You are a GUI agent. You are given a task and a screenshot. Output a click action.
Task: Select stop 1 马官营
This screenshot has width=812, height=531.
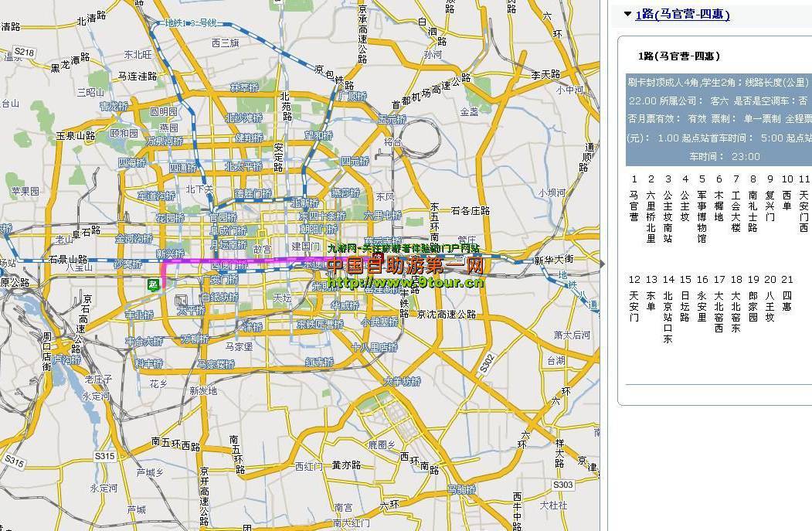(x=634, y=205)
